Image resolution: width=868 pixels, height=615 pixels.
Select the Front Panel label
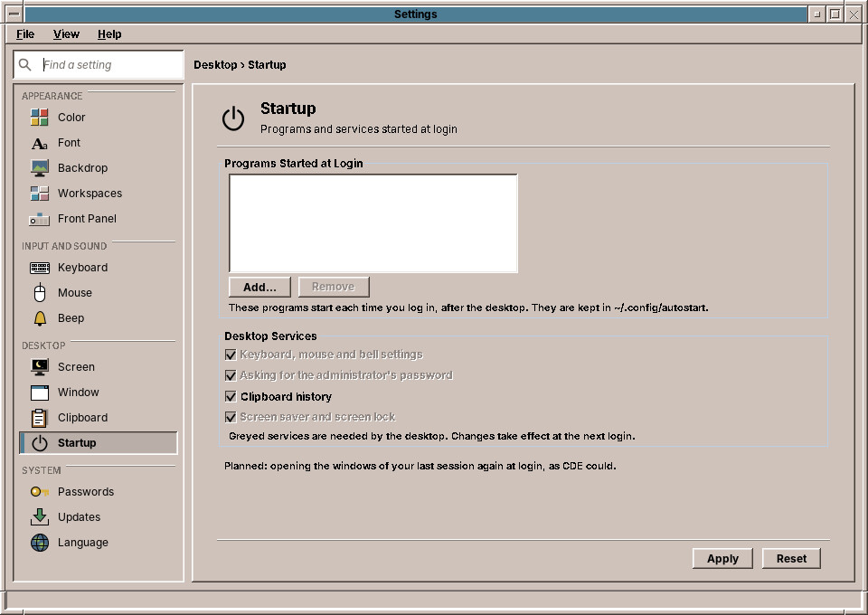click(x=87, y=219)
